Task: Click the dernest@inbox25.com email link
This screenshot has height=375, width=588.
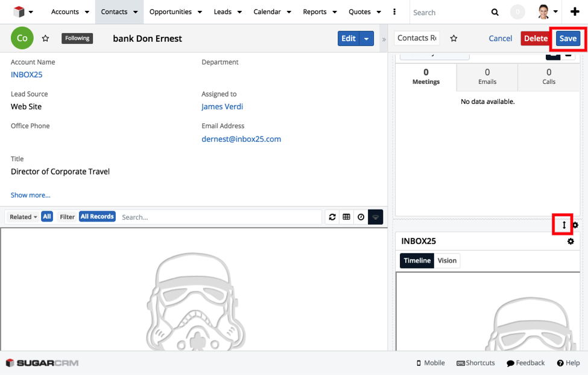Action: point(241,139)
